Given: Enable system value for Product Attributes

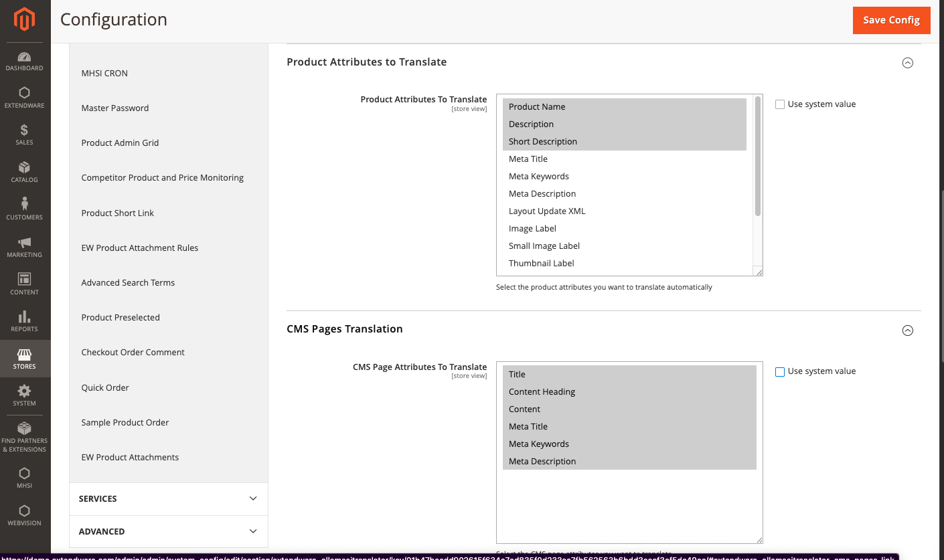Looking at the screenshot, I should point(780,104).
